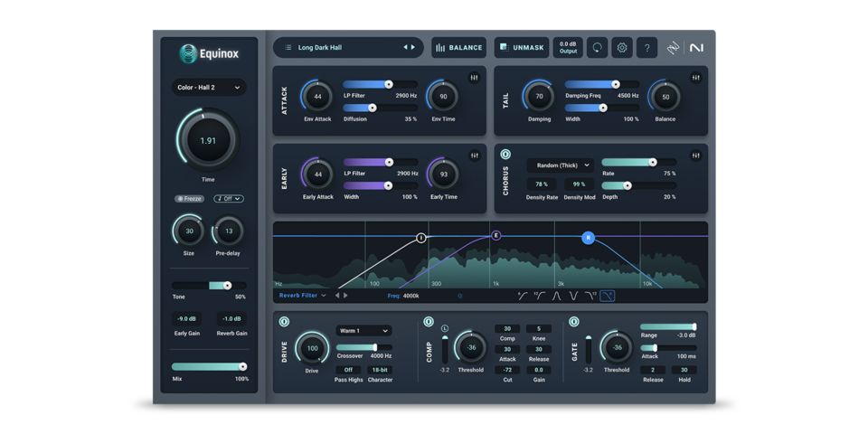
Task: Toggle the Chorus power button
Action: pyautogui.click(x=505, y=155)
